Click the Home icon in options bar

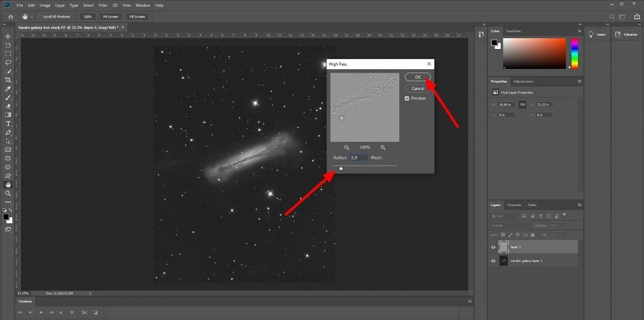[10, 17]
